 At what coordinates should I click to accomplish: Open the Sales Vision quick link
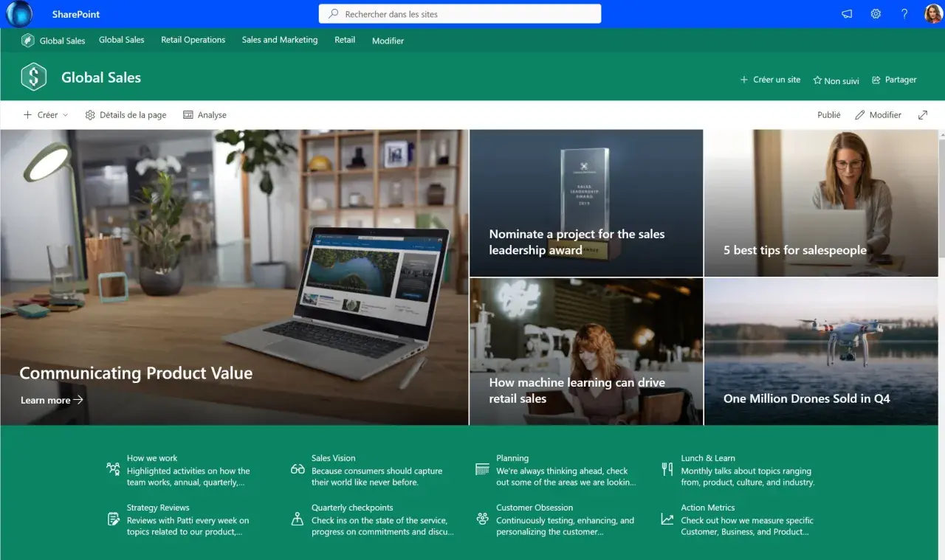pos(367,470)
